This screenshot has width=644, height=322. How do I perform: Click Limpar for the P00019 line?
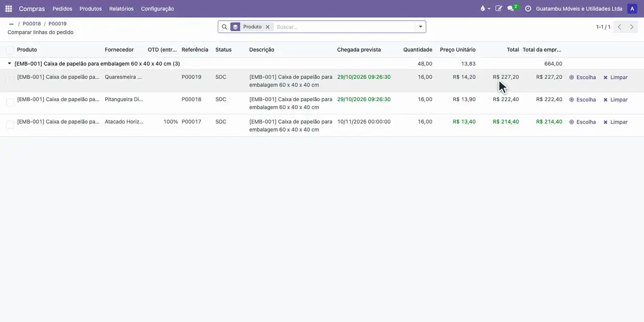[x=615, y=77]
